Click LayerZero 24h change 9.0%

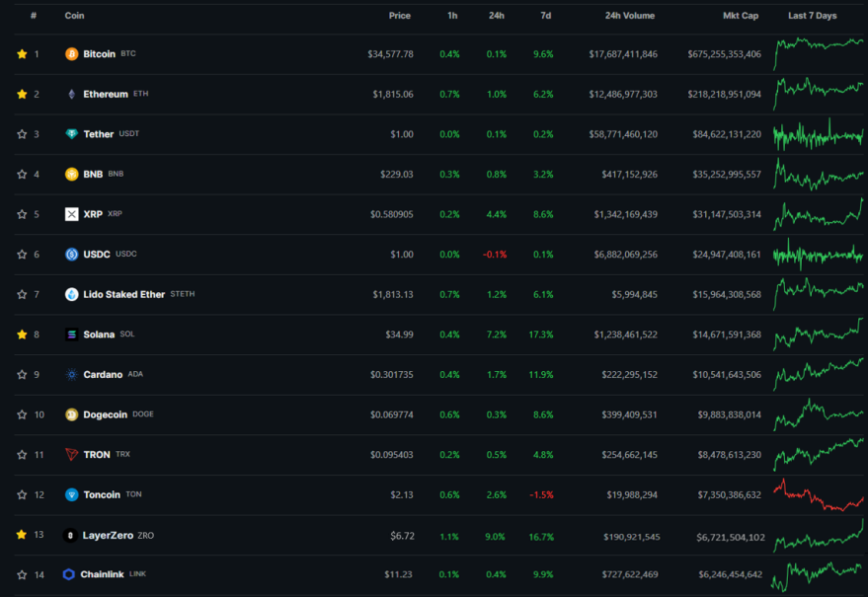click(495, 537)
